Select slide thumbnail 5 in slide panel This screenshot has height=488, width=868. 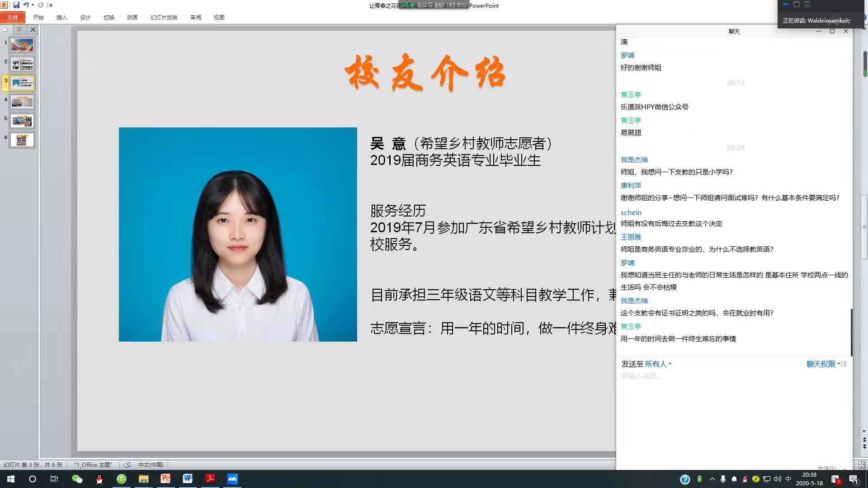[22, 121]
